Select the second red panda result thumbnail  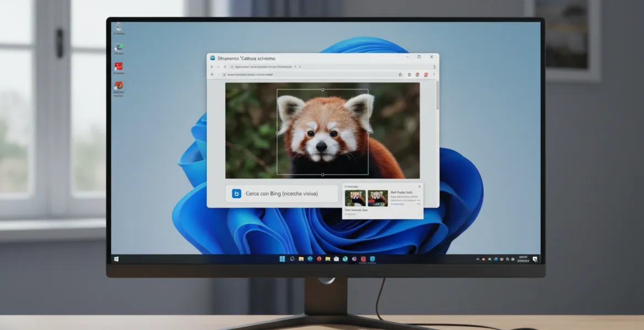378,198
